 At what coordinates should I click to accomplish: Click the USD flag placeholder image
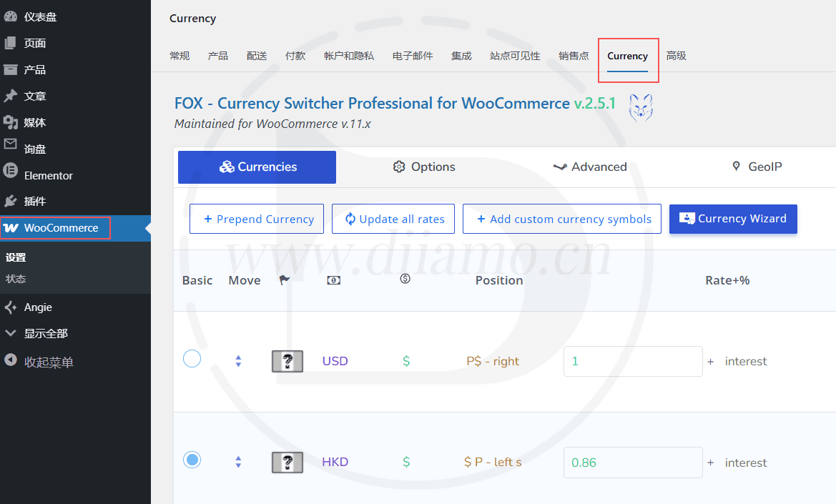(x=287, y=361)
